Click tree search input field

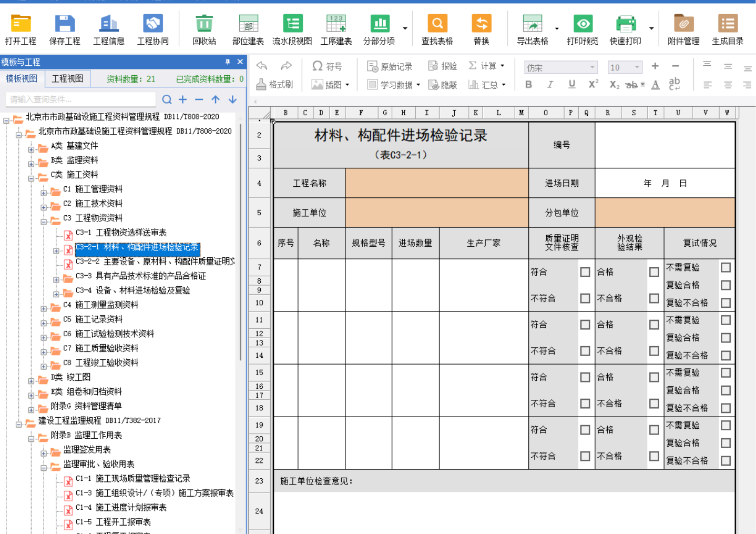point(80,99)
